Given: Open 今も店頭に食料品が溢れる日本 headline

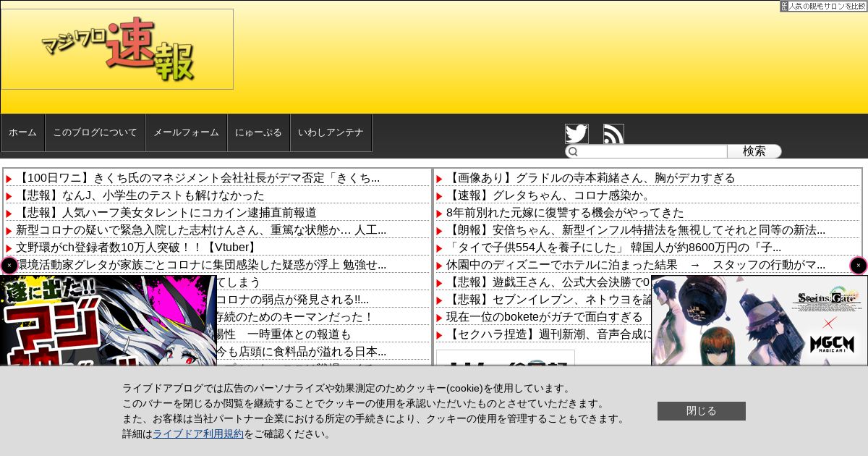Looking at the screenshot, I should pyautogui.click(x=301, y=352).
